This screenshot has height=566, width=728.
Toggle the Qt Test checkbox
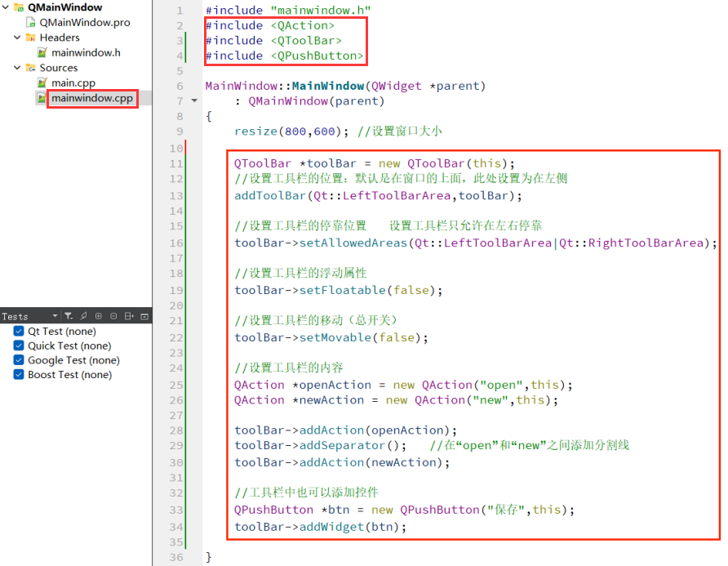[19, 331]
